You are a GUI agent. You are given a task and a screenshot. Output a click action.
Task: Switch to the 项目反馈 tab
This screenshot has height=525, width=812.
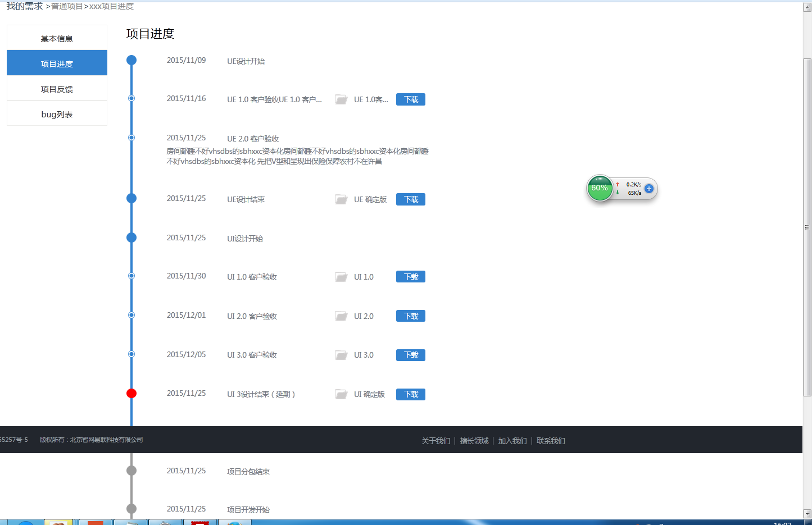point(57,89)
